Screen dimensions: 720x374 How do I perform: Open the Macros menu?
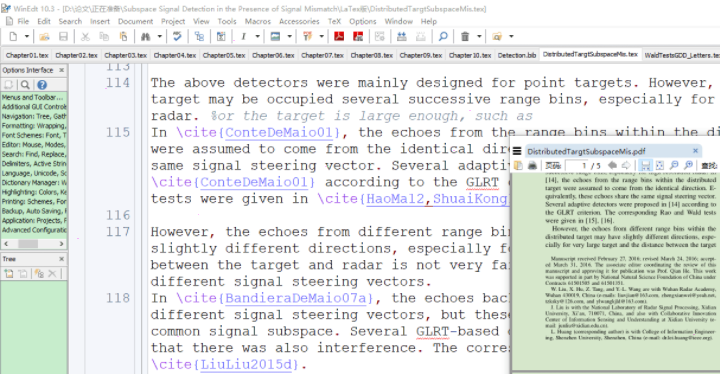[258, 21]
